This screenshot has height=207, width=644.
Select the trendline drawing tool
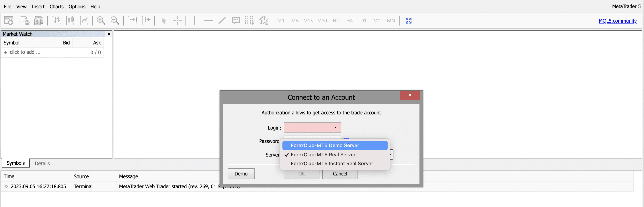click(222, 21)
